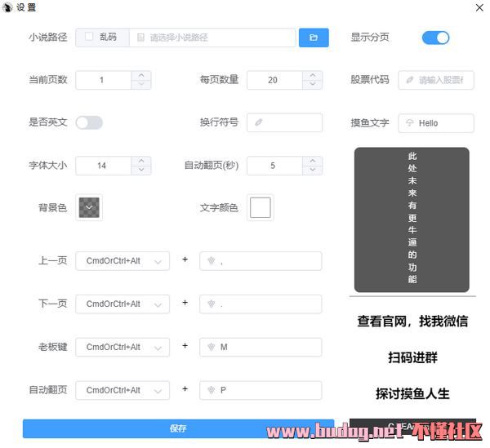Close the 设置 window

pos(479,7)
